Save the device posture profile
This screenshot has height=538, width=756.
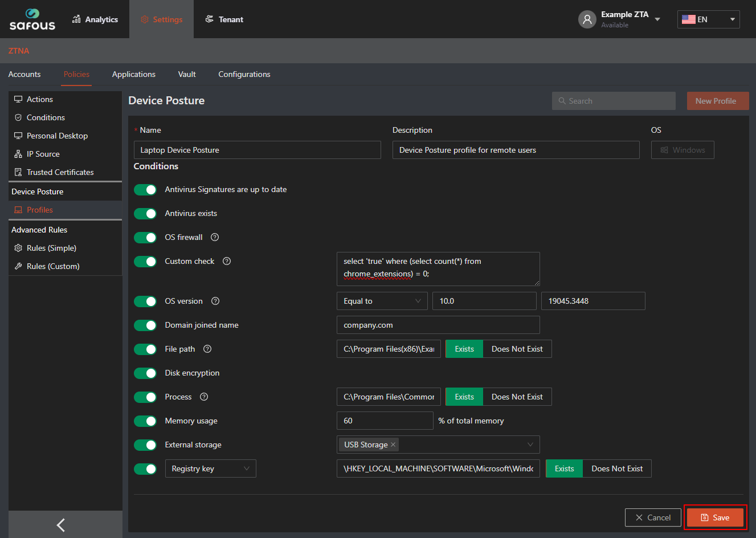point(715,517)
